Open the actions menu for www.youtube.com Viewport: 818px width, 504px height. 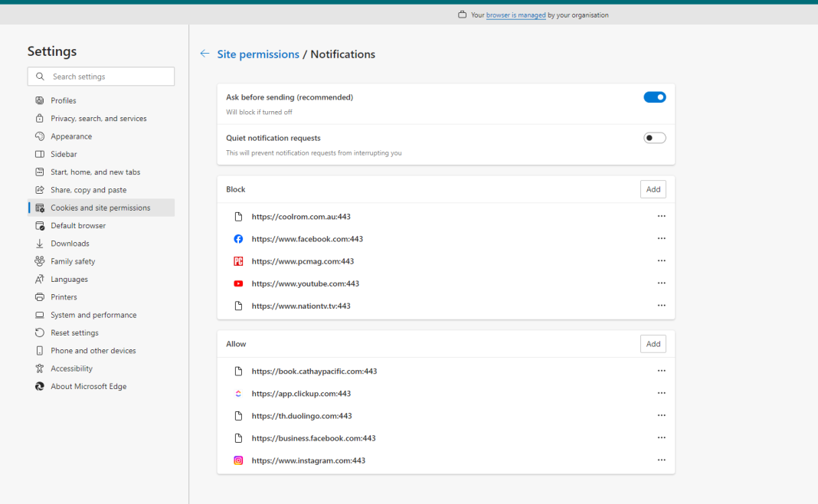coord(661,283)
